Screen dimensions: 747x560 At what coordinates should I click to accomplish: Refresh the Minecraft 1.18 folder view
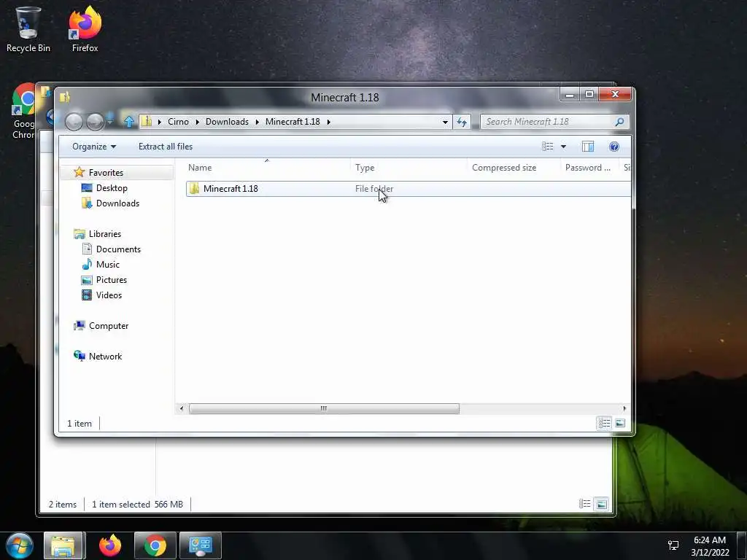click(462, 122)
